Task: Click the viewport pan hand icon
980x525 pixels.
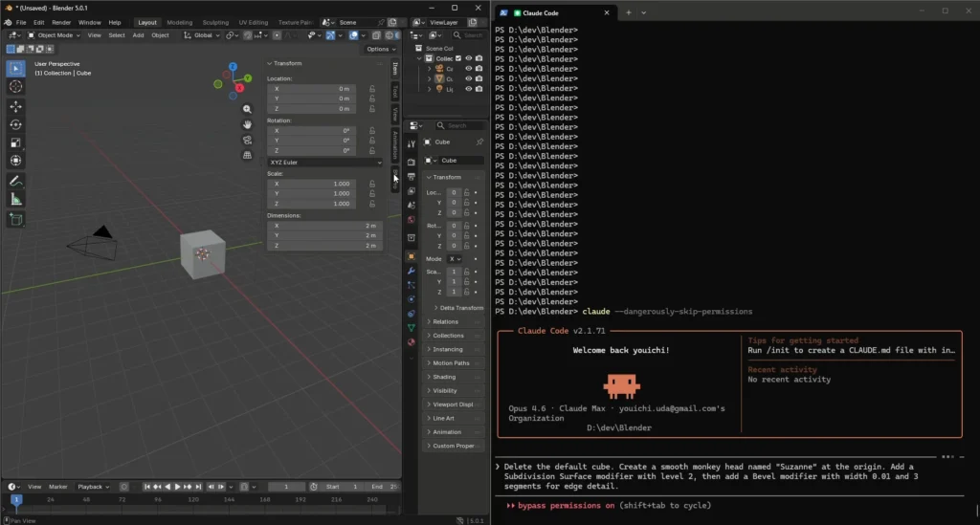Action: [x=248, y=124]
